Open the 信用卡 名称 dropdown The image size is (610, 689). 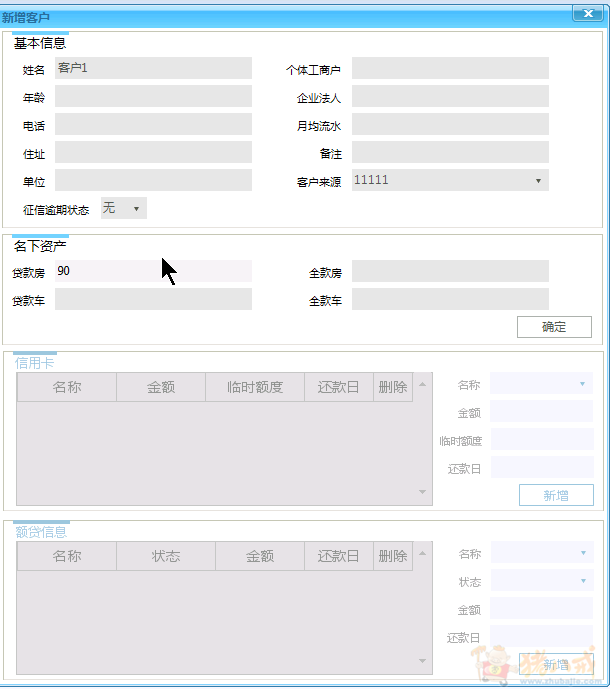(541, 384)
